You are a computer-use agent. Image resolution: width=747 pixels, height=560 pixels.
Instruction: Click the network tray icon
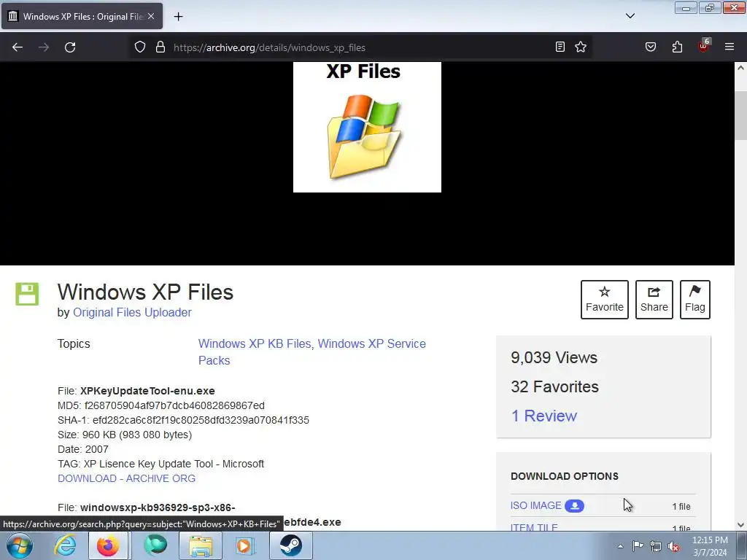click(656, 546)
